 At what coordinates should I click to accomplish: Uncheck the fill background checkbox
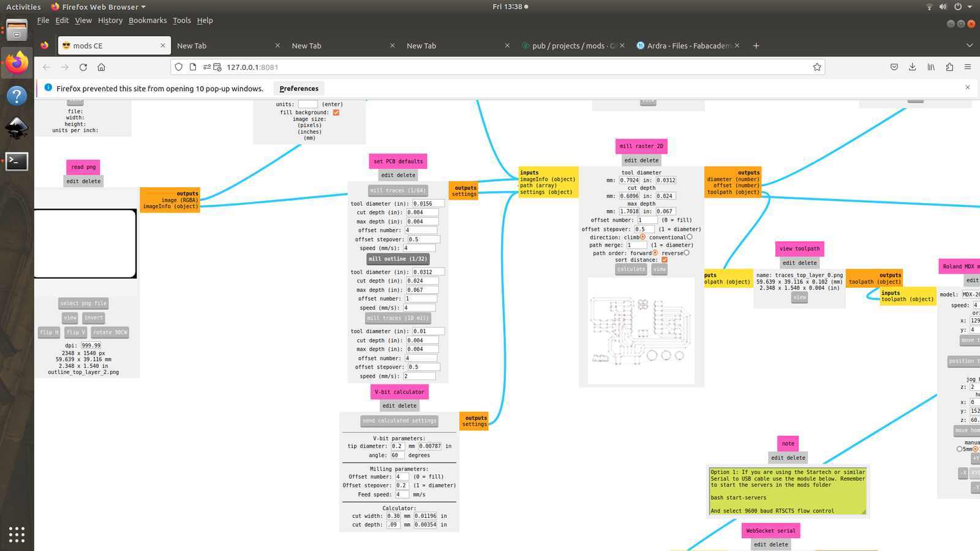[336, 112]
